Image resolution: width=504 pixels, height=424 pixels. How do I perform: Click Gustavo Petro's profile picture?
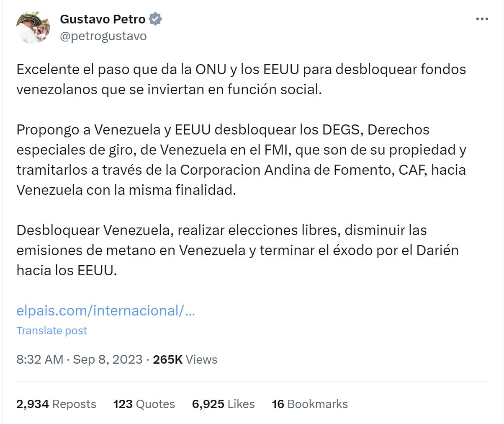pos(32,27)
